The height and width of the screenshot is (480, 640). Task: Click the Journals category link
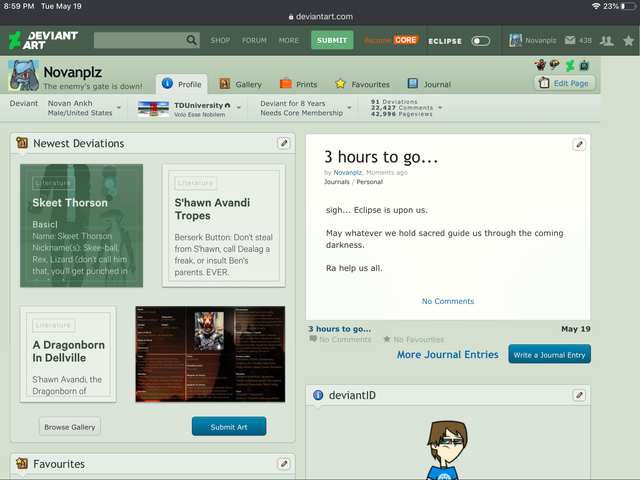(337, 182)
